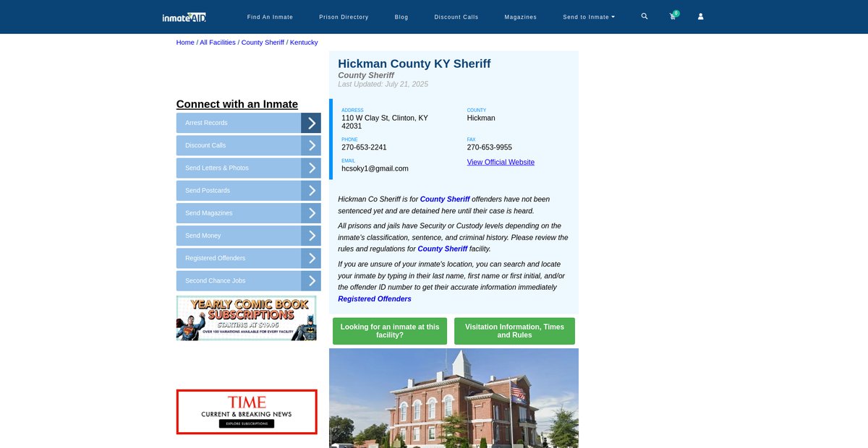Open the View Official Website link
Screen dimensions: 868x448
coord(501,162)
